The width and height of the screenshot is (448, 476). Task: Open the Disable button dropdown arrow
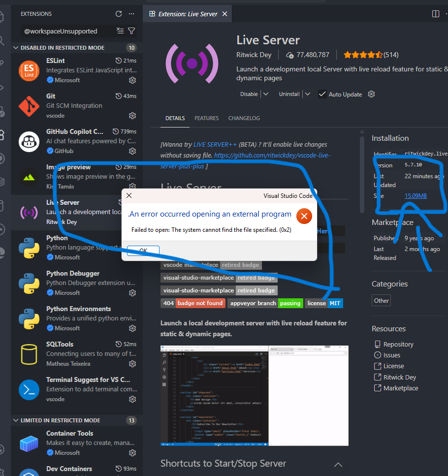pos(266,94)
